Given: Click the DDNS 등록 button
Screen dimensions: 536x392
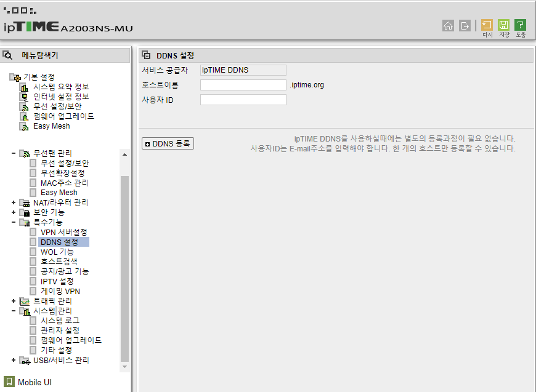Looking at the screenshot, I should (168, 143).
